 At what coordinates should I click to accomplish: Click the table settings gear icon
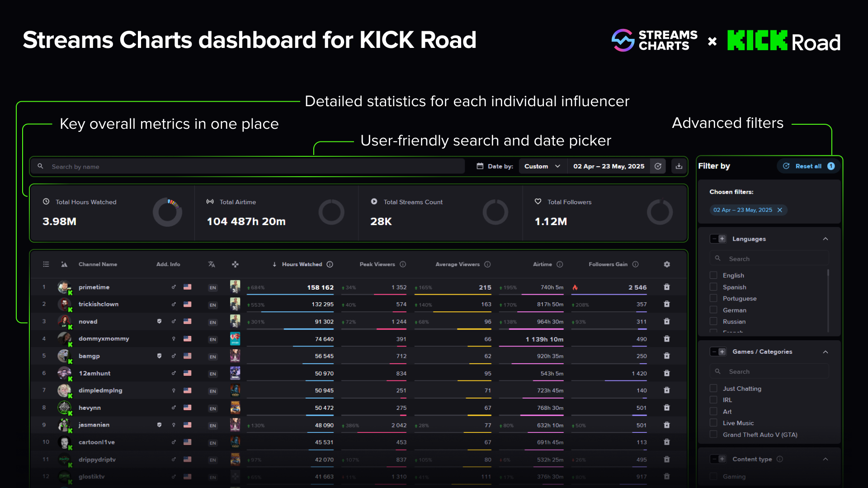[666, 264]
